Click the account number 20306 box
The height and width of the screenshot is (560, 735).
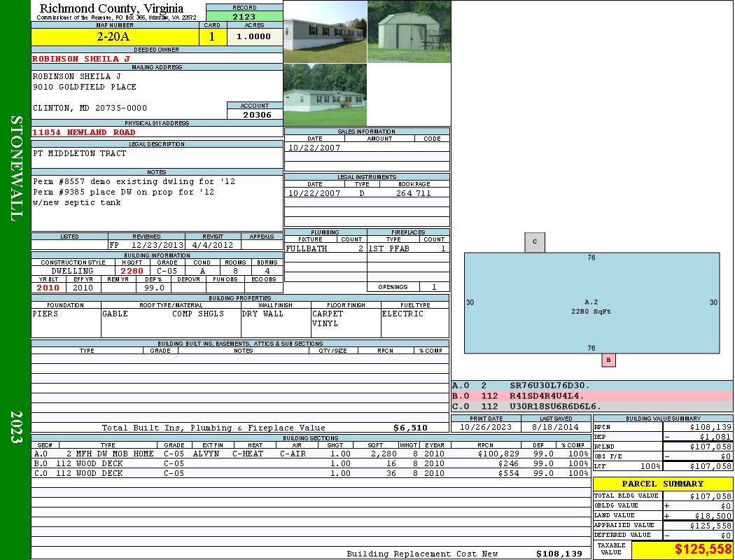coord(255,115)
